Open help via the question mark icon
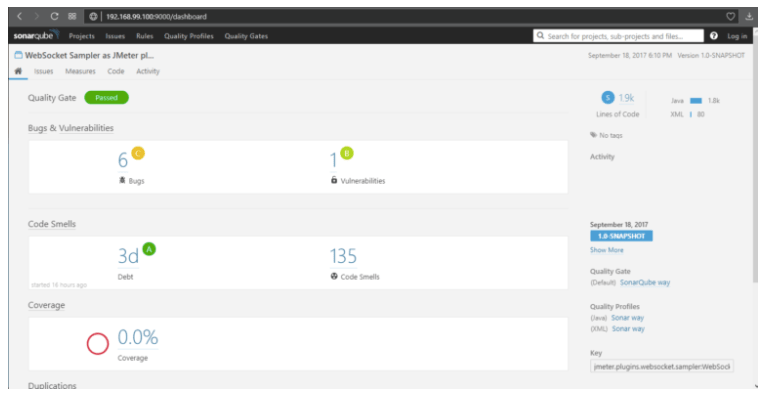Screen dimensions: 771x398 pyautogui.click(x=714, y=36)
